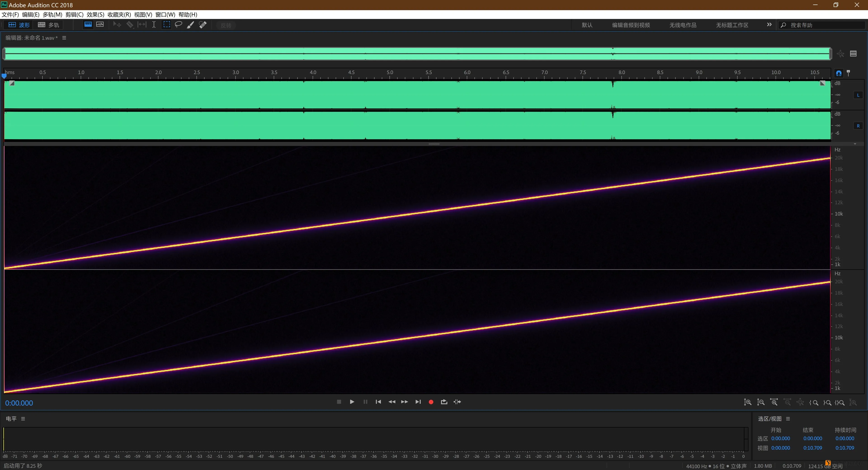The image size is (868, 470).
Task: Toggle the headphone preview icon beside the time ruler
Action: (x=838, y=73)
